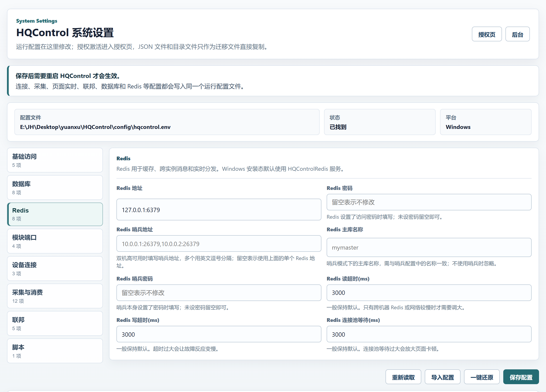This screenshot has height=392, width=546.
Task: Change the Redis 写超时(ms) value
Action: [x=218, y=334]
